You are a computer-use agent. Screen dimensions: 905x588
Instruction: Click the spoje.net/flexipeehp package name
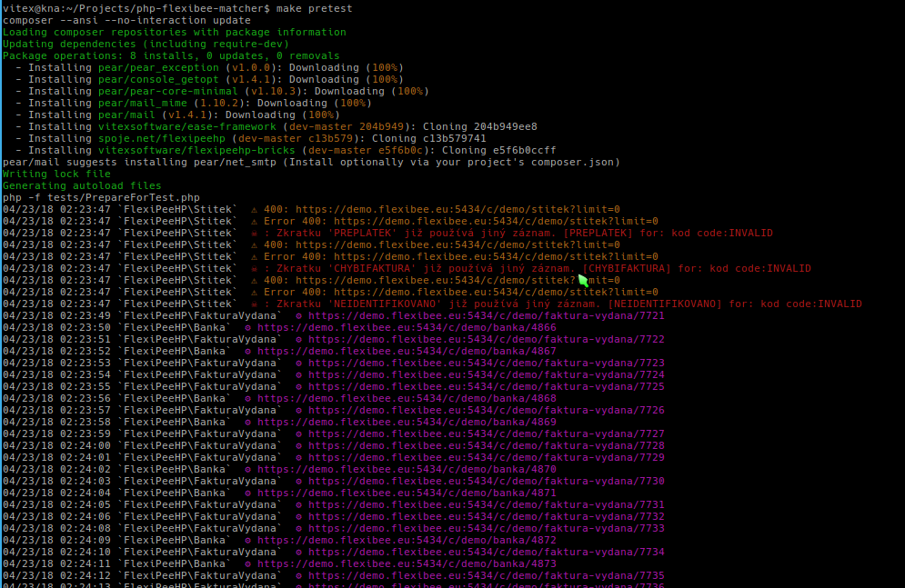click(162, 138)
